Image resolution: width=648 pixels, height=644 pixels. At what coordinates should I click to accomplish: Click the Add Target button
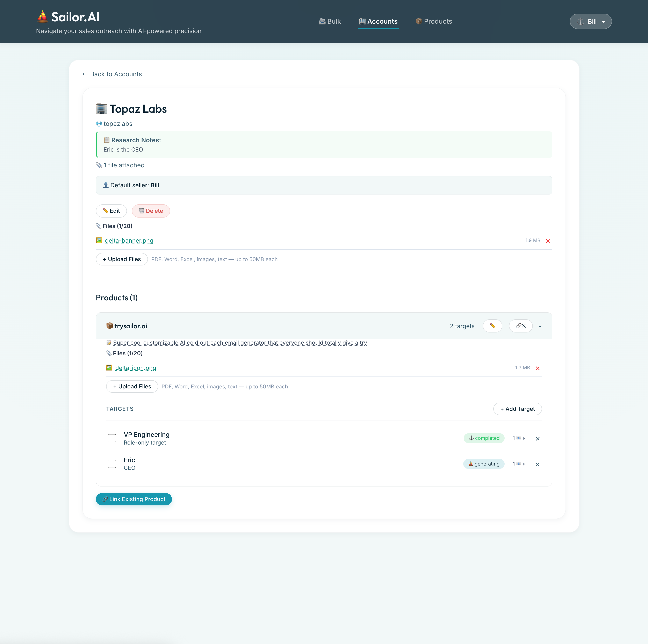[x=517, y=409]
